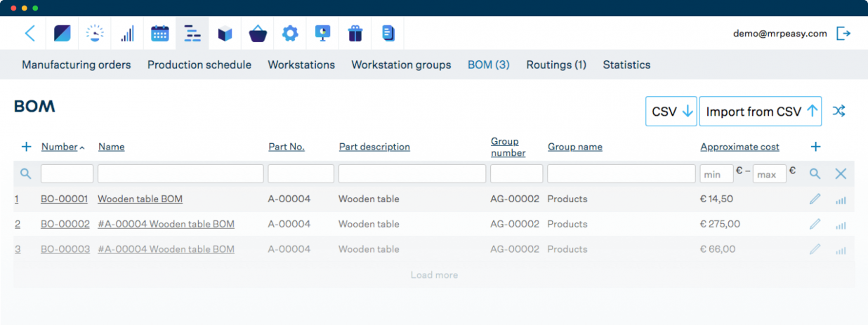This screenshot has width=868, height=325.
Task: Open the dashboard gauge icon
Action: pos(95,33)
